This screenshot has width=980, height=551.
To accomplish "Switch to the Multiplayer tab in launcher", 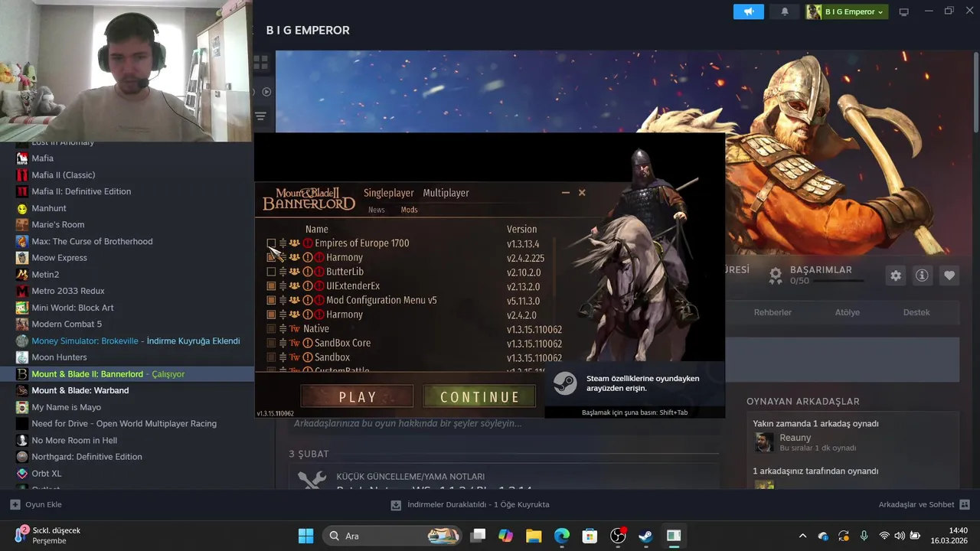I will tap(446, 193).
